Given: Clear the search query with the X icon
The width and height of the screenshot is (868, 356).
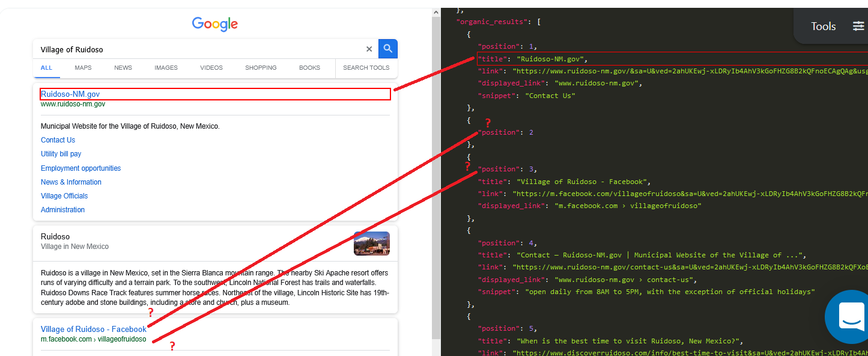Looking at the screenshot, I should (369, 49).
